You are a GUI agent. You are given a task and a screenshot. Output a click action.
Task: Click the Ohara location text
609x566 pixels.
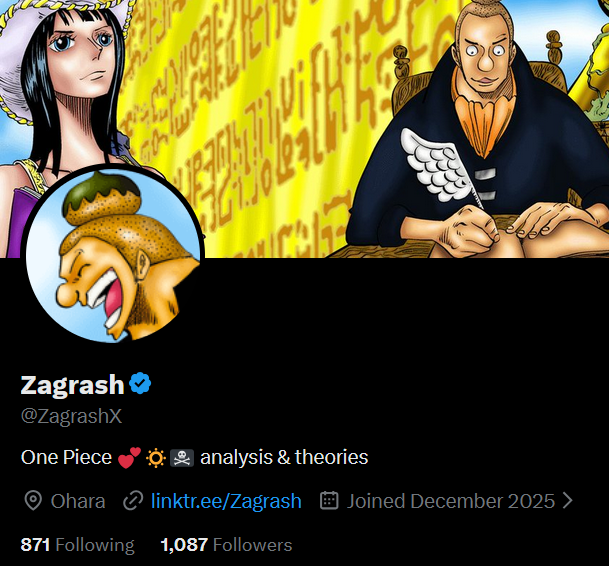pos(78,501)
